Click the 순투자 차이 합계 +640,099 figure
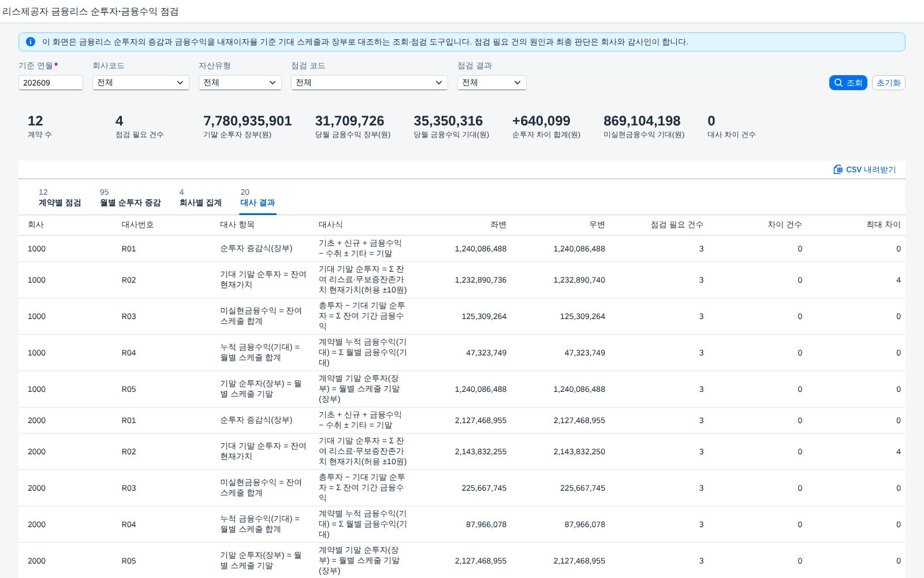 (541, 121)
